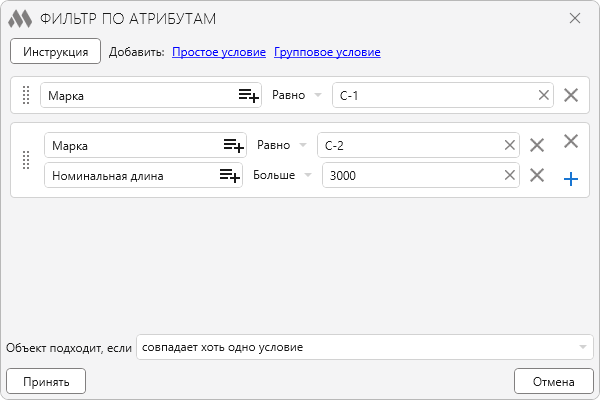
Task: Expand the 'совпадает хоть одно условие' dropdown
Action: tap(582, 347)
